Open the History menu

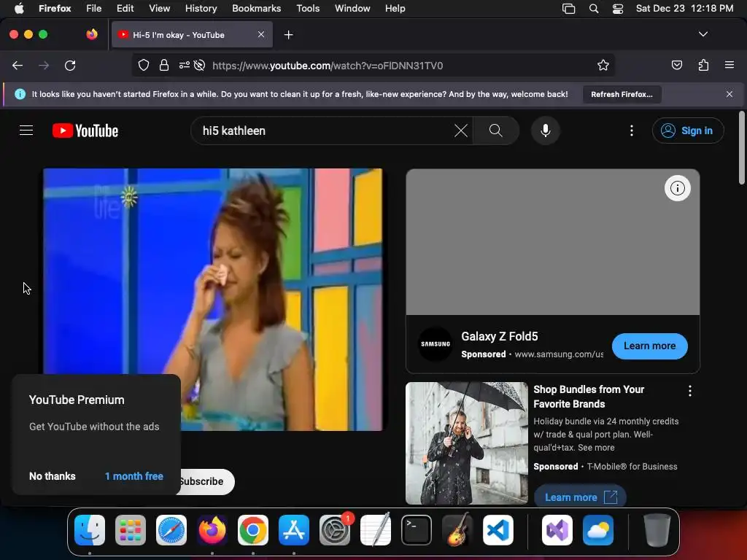[x=201, y=8]
